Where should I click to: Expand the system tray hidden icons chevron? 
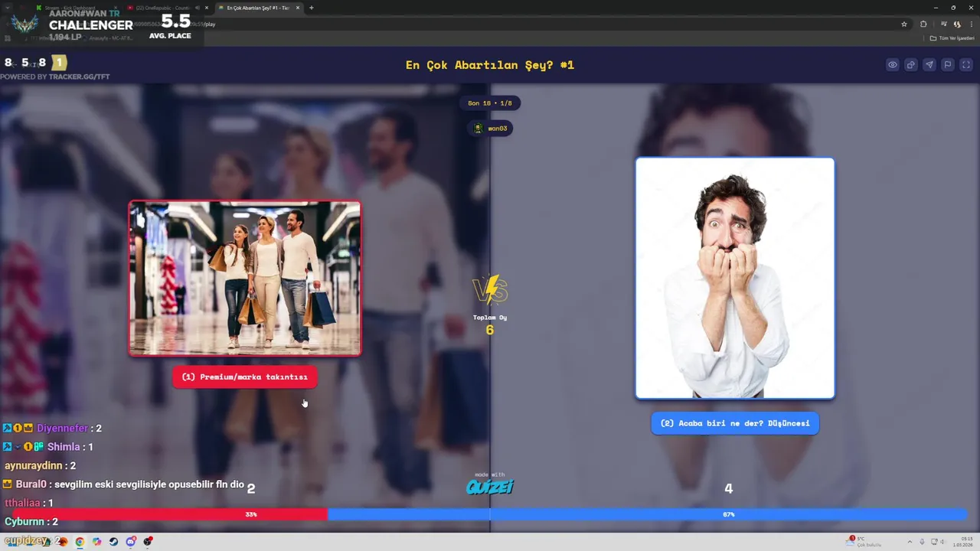click(910, 542)
